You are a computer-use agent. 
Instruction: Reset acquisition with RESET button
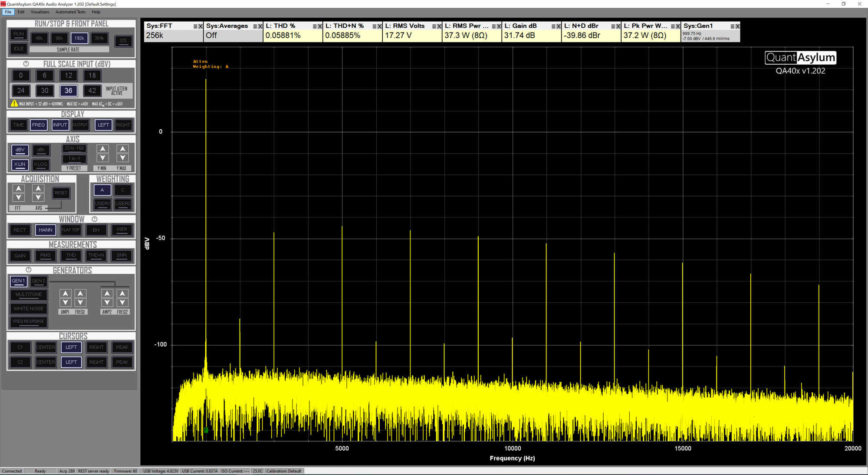click(61, 193)
